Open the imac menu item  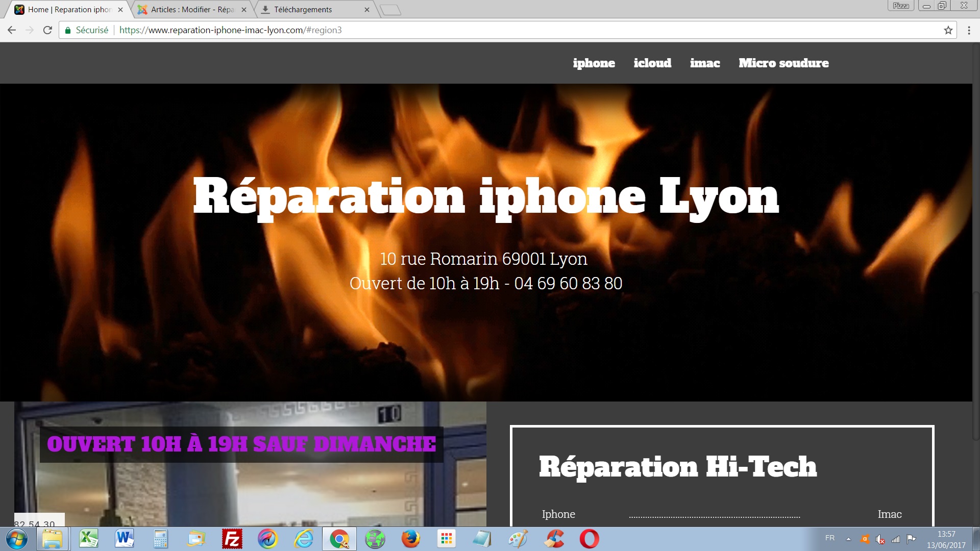pos(705,63)
